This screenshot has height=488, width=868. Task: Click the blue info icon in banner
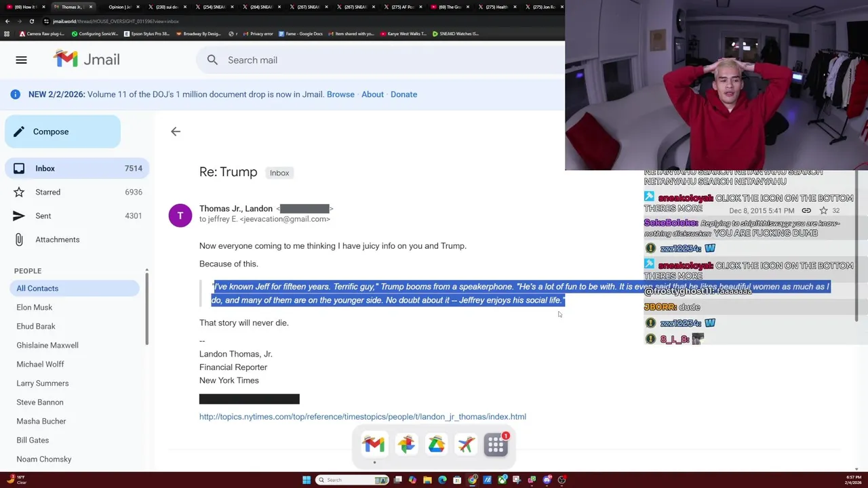click(15, 94)
